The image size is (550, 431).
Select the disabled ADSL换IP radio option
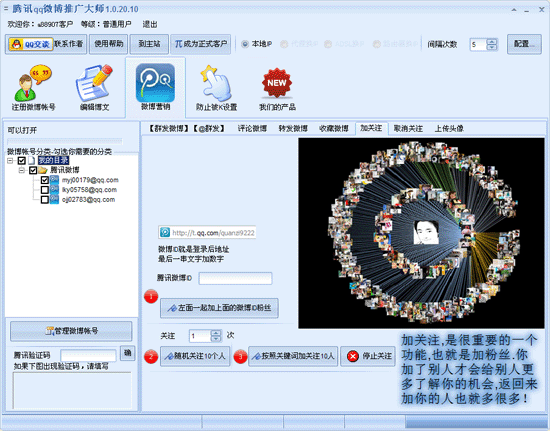pos(328,44)
